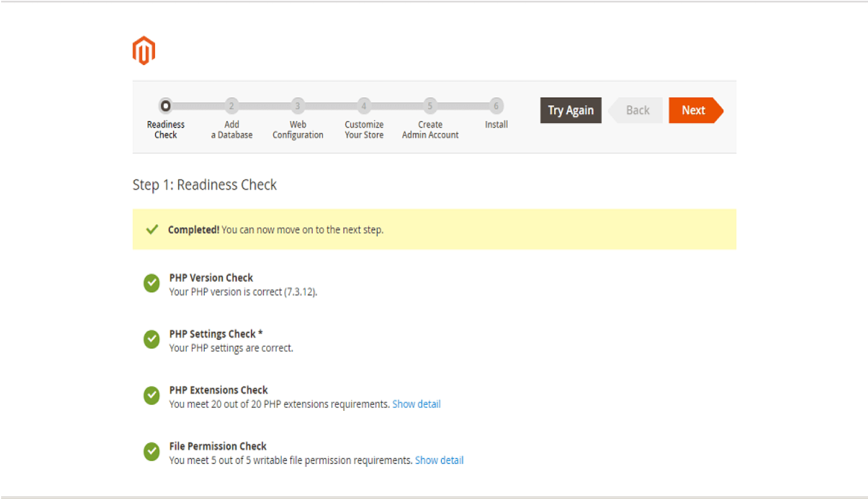Image resolution: width=868 pixels, height=499 pixels.
Task: Click the Completed banner checkmark icon
Action: click(x=152, y=229)
